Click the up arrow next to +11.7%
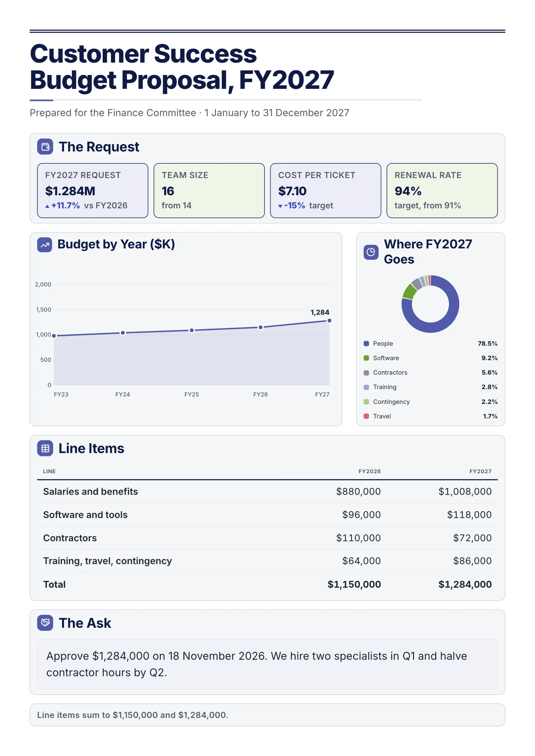 (47, 206)
